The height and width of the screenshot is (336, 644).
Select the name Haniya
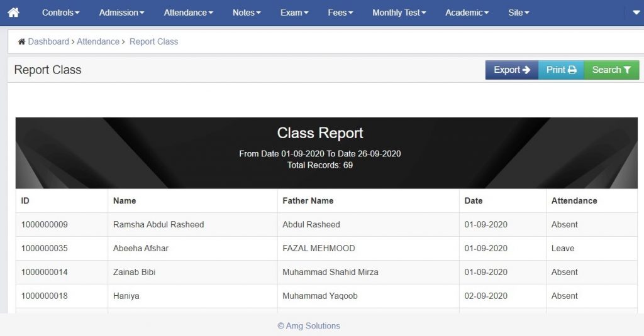tap(126, 296)
